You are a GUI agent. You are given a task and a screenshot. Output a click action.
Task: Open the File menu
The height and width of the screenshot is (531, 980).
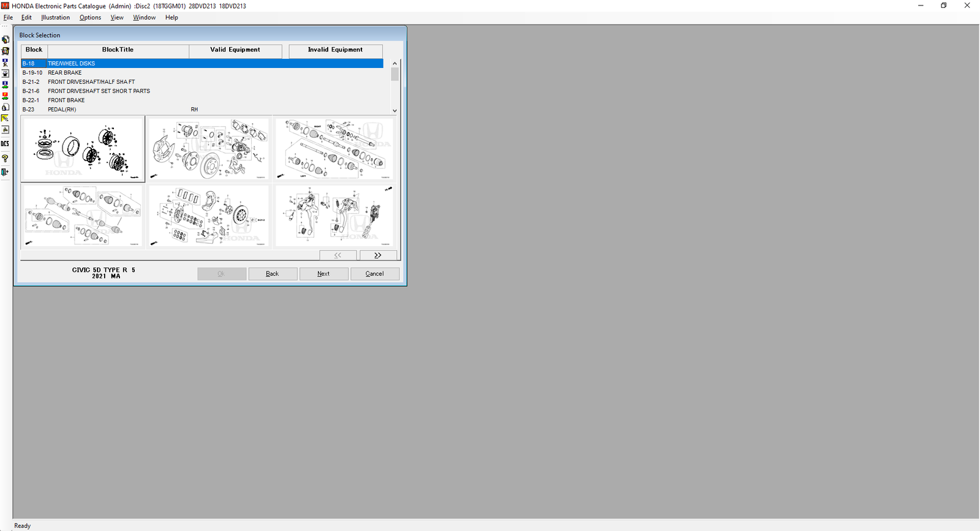(8, 18)
